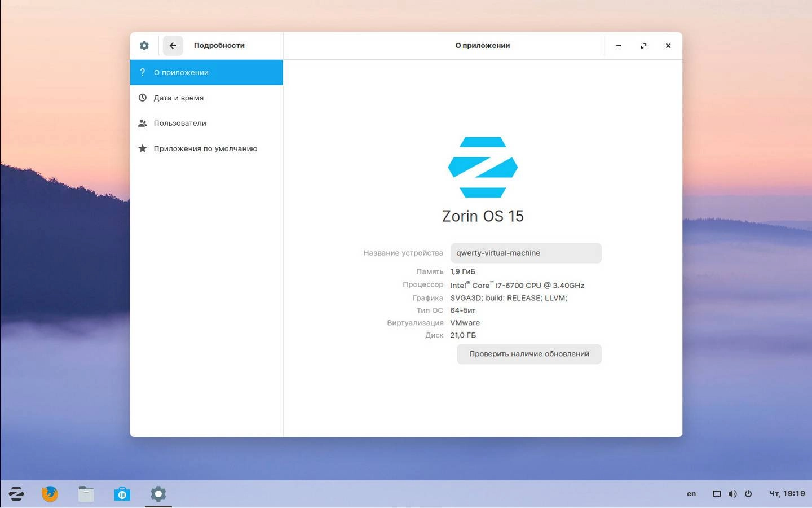
Task: Click OS type value 64-бит
Action: click(x=463, y=310)
